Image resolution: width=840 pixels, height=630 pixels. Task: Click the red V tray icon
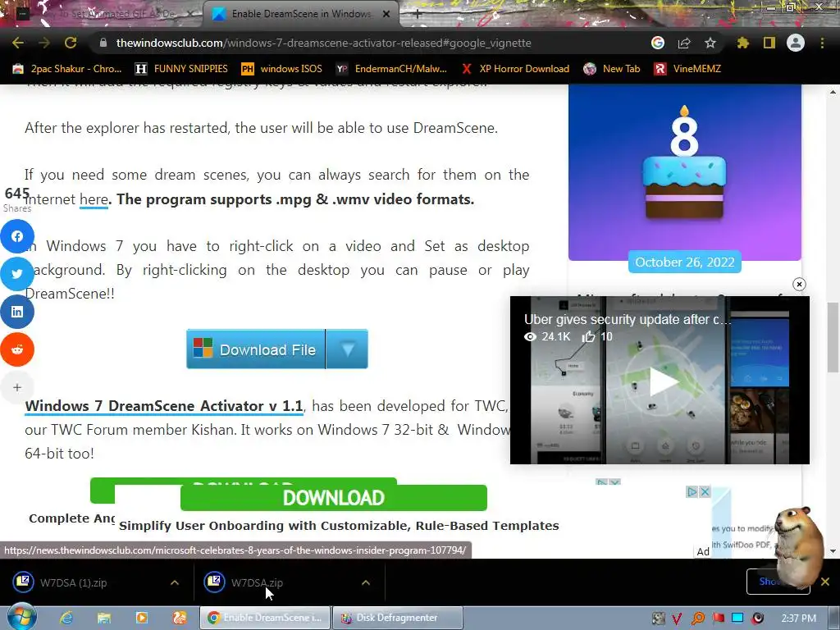coord(677,619)
